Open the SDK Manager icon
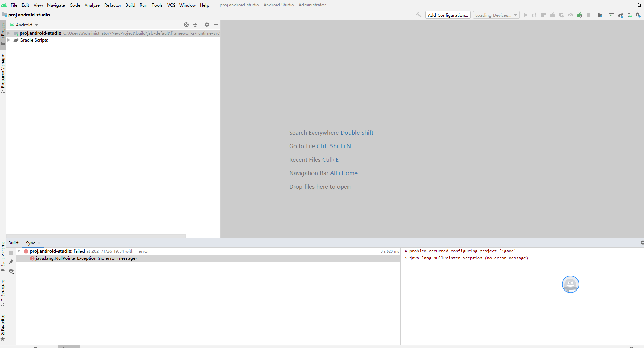This screenshot has width=644, height=348. tap(638, 15)
